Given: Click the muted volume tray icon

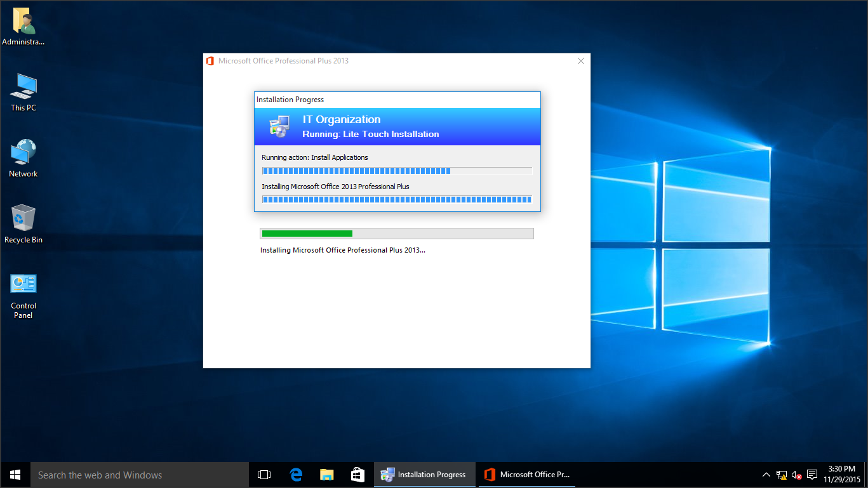Looking at the screenshot, I should click(x=796, y=475).
